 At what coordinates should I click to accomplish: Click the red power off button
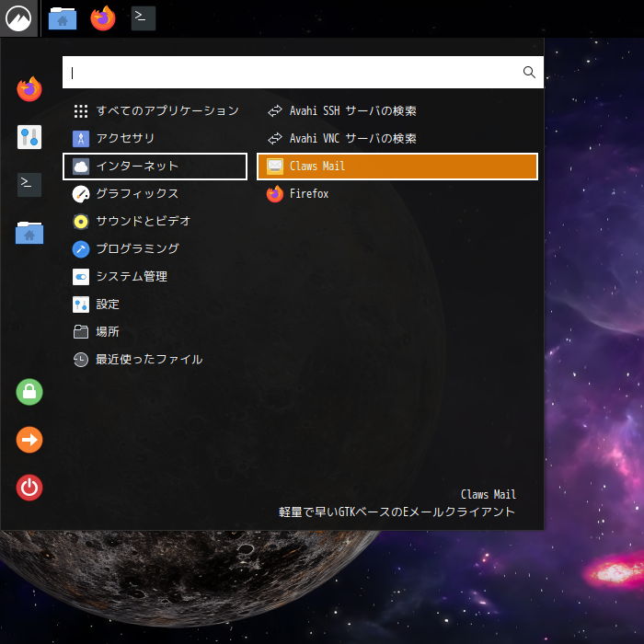(x=29, y=488)
